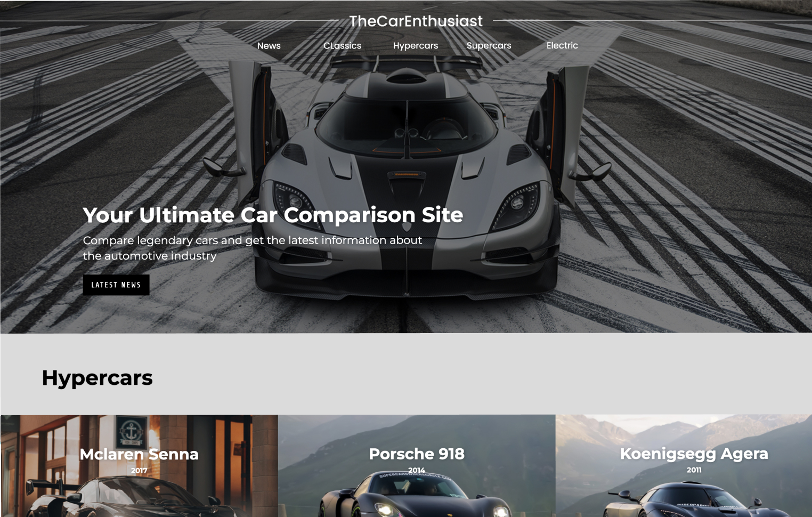
Task: Open the Koenigsegg Agera card title
Action: [694, 453]
